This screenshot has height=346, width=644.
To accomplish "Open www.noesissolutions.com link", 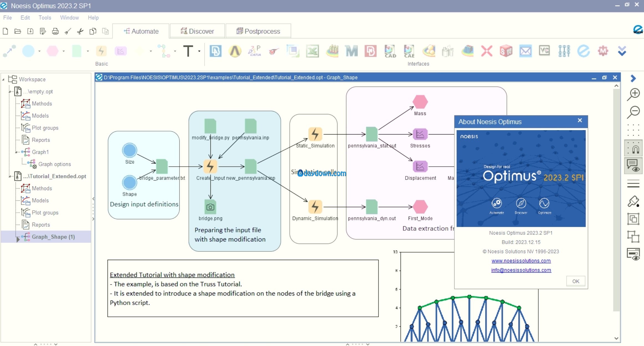I will coord(521,261).
